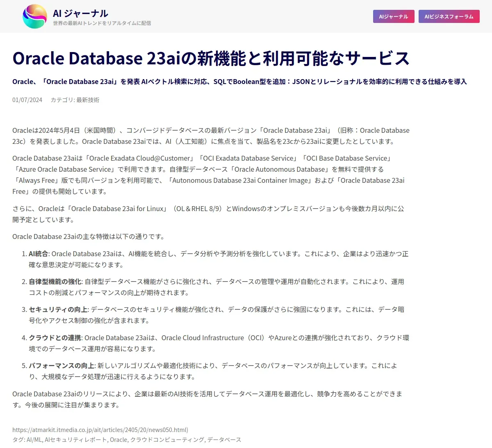This screenshot has width=492, height=448.
Task: Click the paragraph starting Oracleは2024年5月4日
Action: point(211,136)
